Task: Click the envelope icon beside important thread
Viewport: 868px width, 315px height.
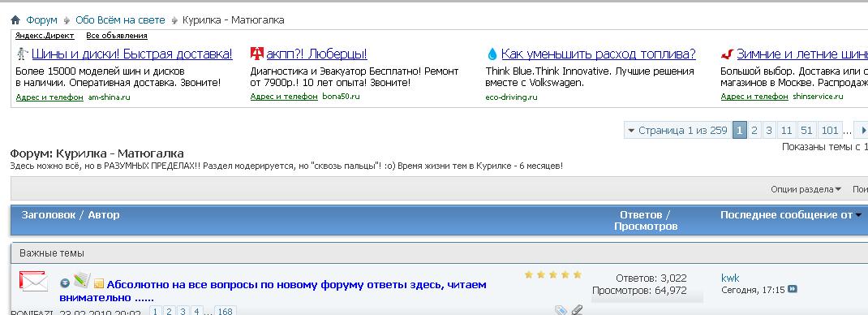Action: tap(34, 281)
